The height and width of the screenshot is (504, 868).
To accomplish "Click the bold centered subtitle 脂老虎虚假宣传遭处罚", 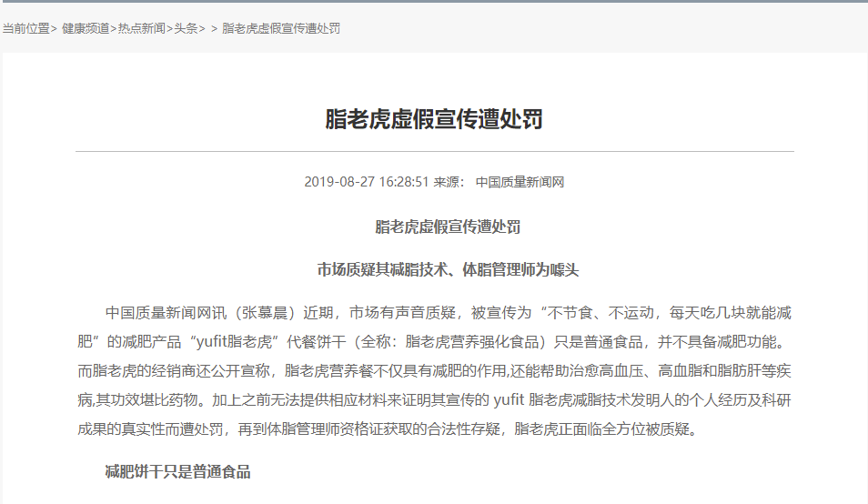I will [448, 227].
